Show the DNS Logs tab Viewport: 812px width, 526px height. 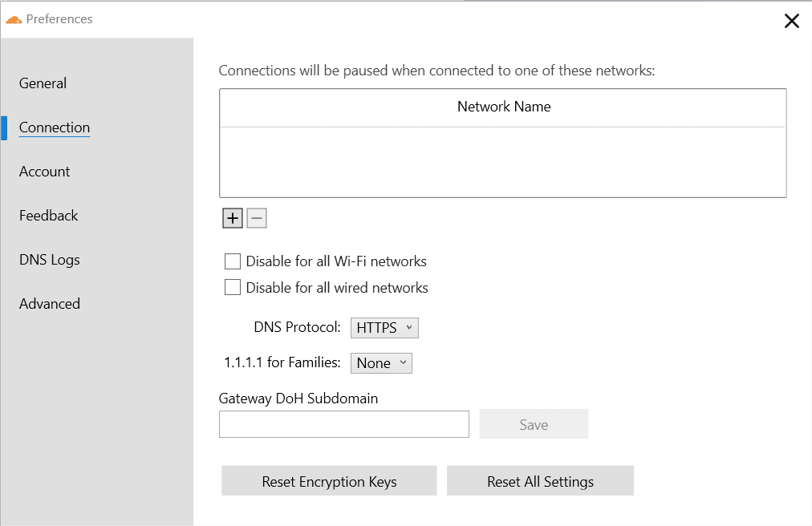[50, 260]
